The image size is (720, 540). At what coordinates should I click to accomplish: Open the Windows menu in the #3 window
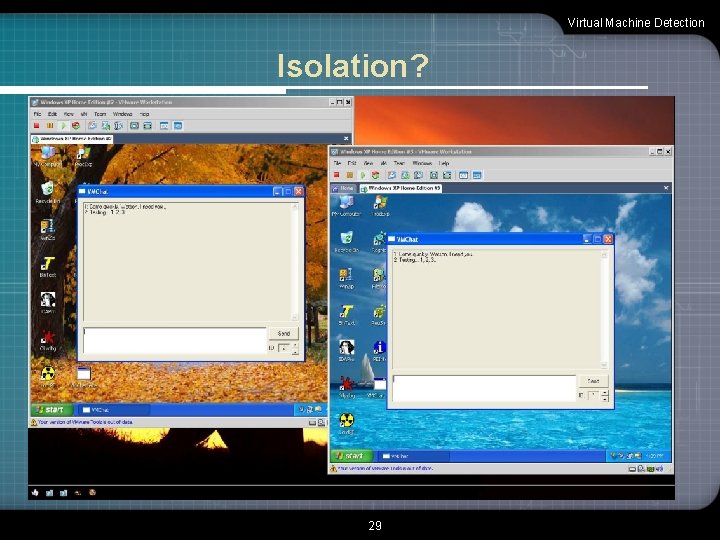click(x=422, y=163)
